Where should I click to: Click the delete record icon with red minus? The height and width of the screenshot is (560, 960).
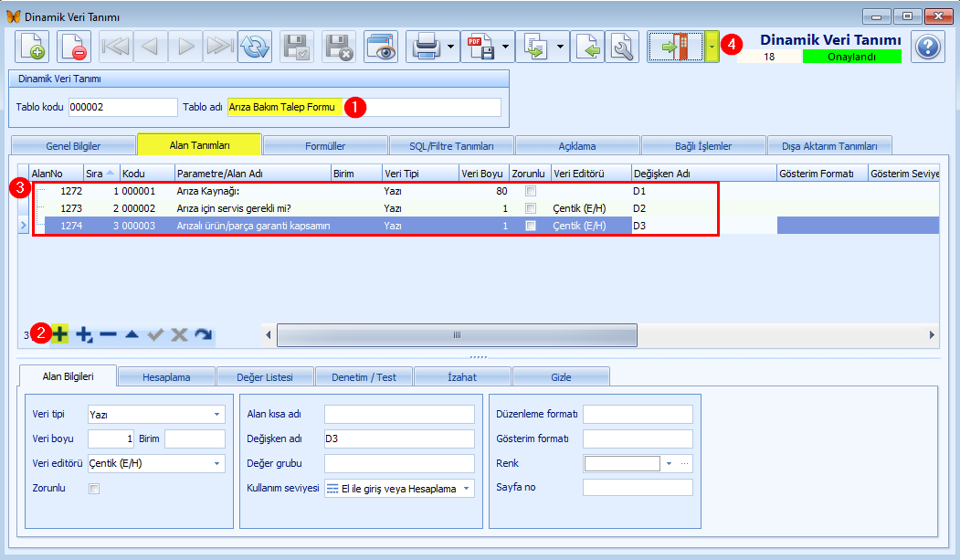click(73, 47)
